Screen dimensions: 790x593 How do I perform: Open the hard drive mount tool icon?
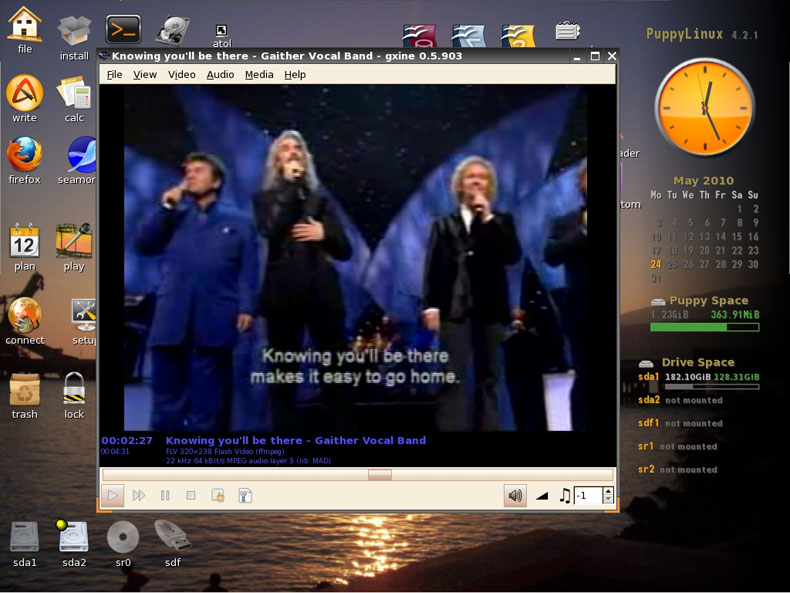(x=173, y=30)
